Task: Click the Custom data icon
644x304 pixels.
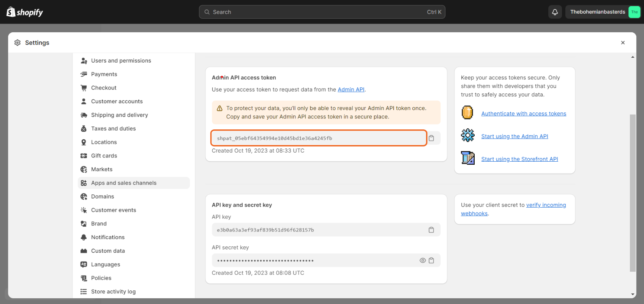Action: click(84, 251)
